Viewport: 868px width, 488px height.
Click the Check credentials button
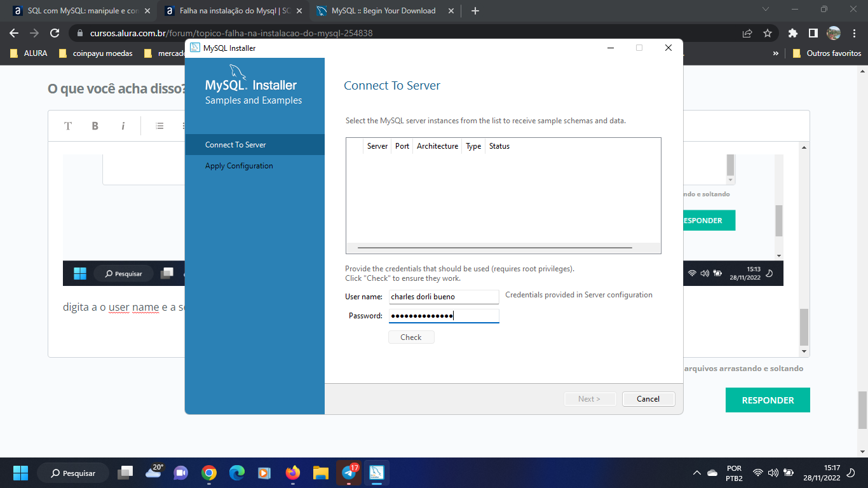pos(411,337)
